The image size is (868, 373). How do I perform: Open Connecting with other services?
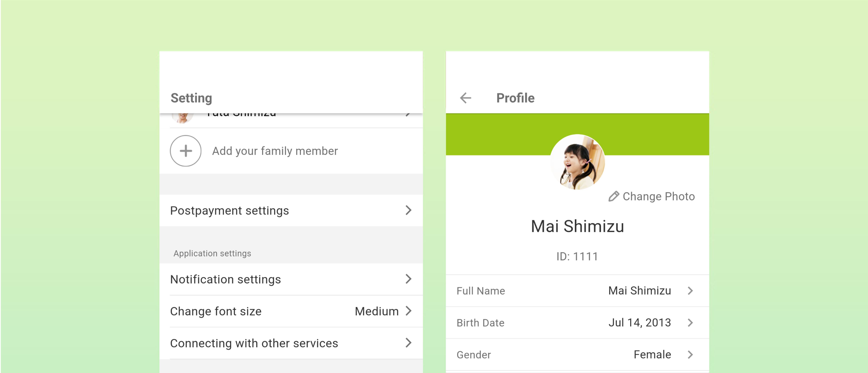pos(291,343)
